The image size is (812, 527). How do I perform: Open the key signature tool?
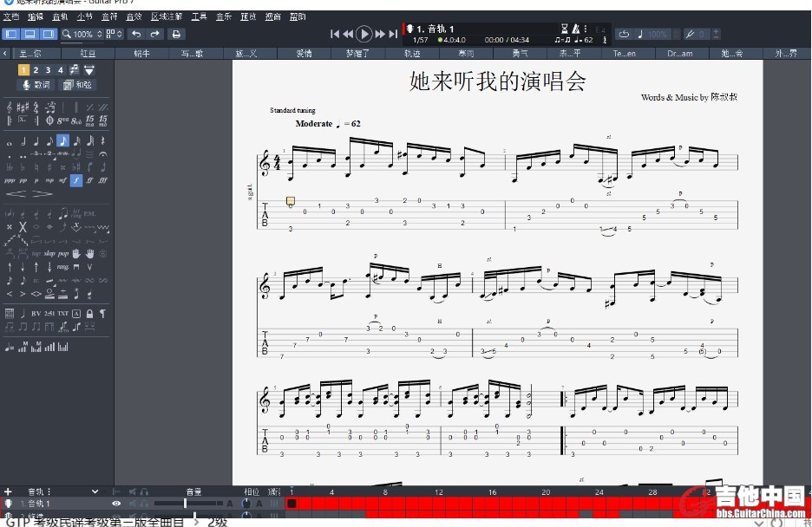[23, 107]
